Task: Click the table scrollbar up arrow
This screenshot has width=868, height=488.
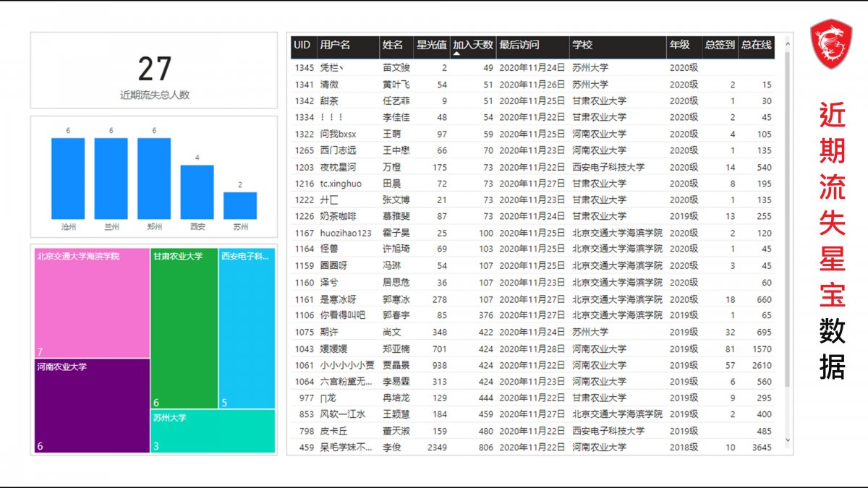Action: (x=788, y=44)
